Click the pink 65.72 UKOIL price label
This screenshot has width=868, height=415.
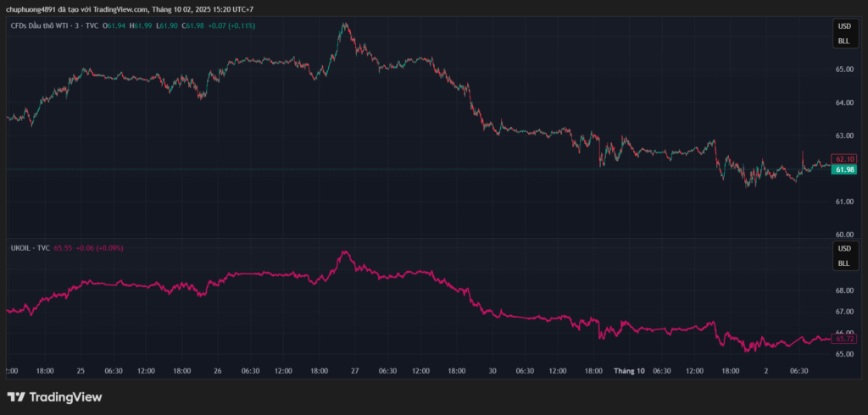click(844, 338)
